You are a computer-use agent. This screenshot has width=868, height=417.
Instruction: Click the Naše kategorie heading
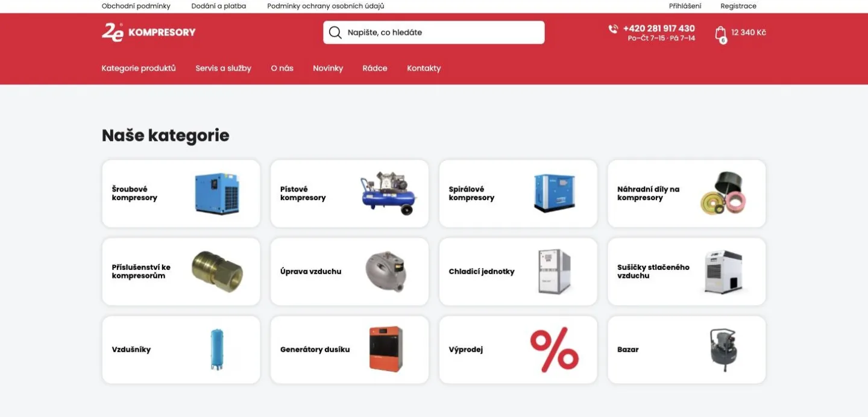point(166,135)
